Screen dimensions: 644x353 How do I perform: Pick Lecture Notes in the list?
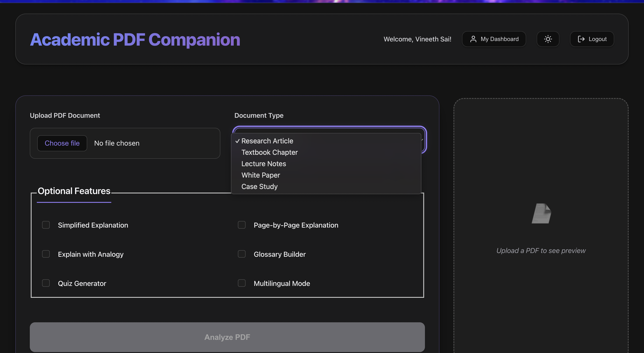(264, 164)
